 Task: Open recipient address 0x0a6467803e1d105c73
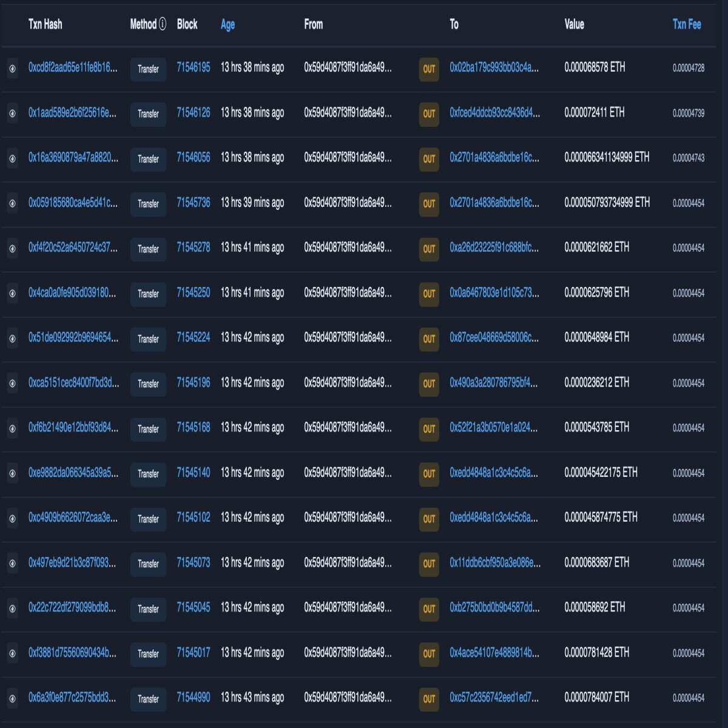(x=494, y=292)
